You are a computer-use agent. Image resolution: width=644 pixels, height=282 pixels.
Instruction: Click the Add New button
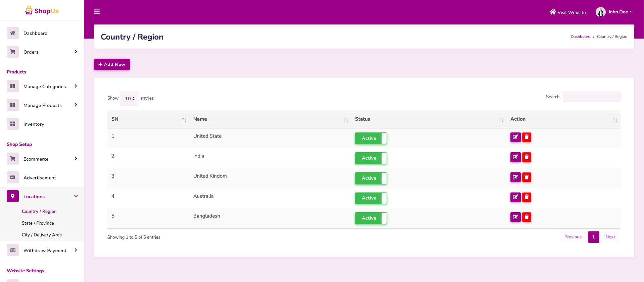click(112, 64)
